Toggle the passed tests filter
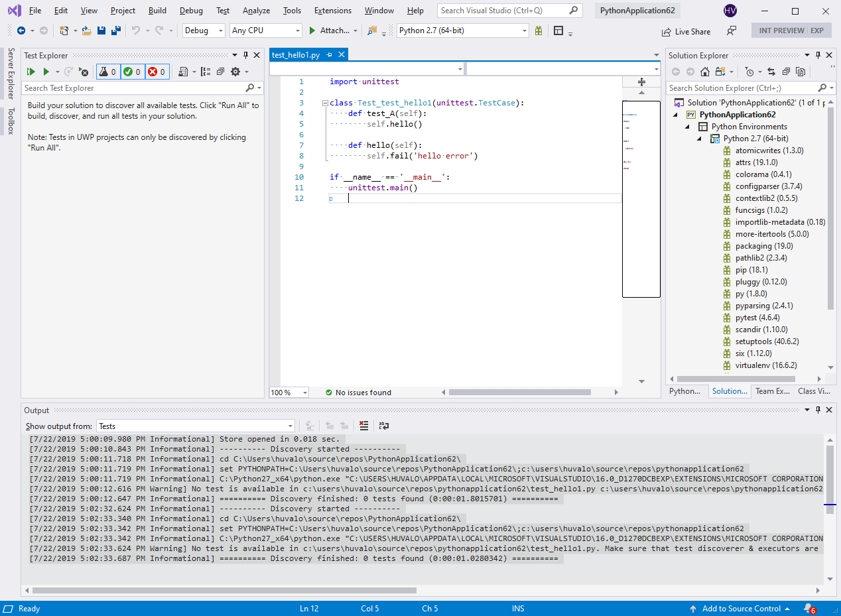The height and width of the screenshot is (616, 841). pyautogui.click(x=132, y=72)
